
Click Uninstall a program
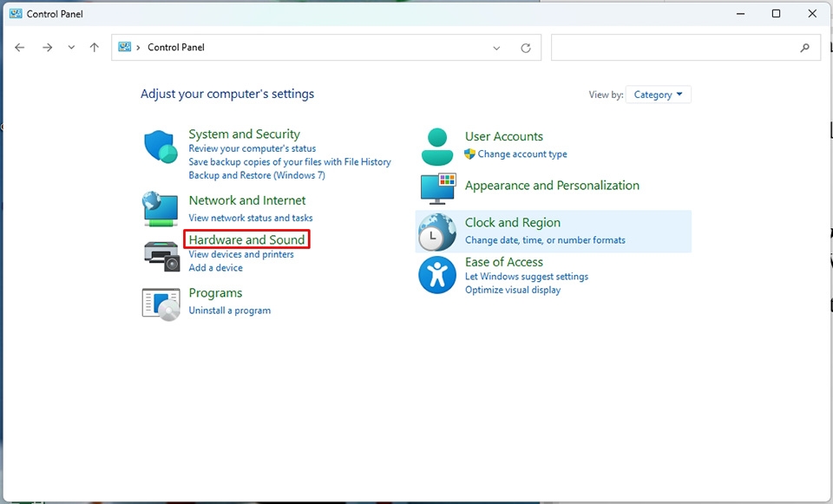click(229, 311)
